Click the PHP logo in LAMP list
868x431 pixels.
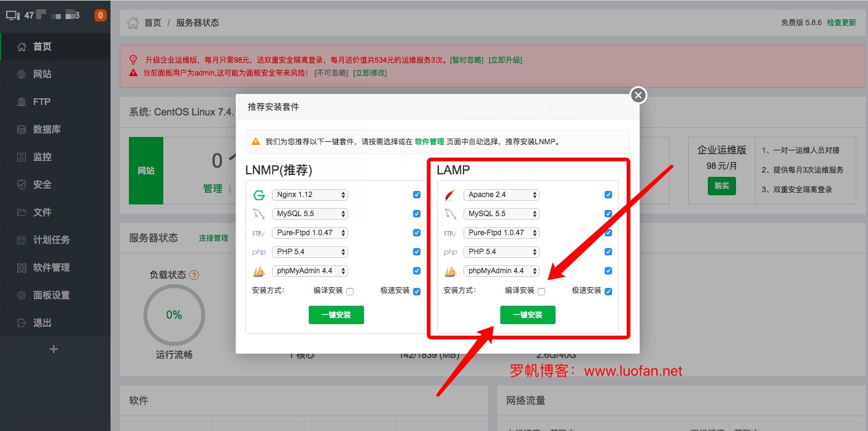click(451, 252)
